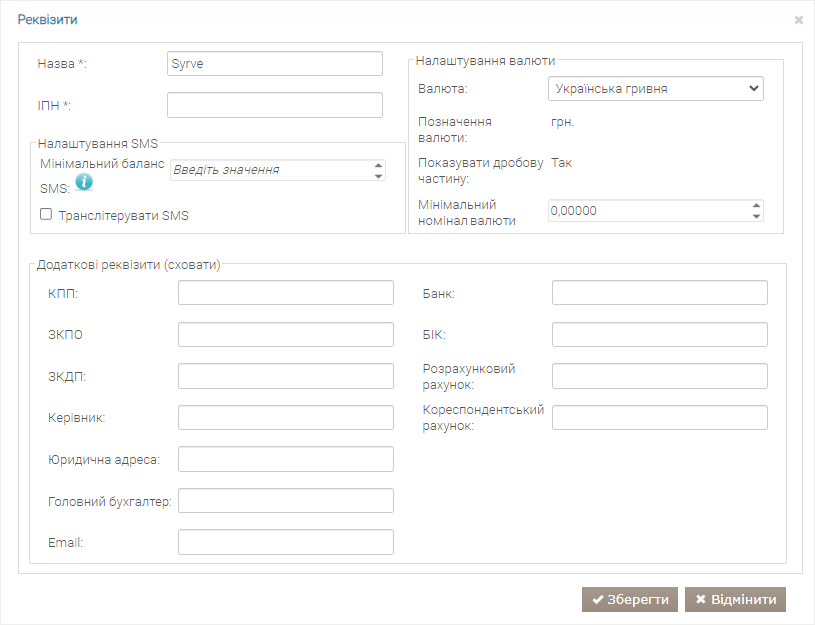Enable Транслітерувати SMS checkbox
815x625 pixels.
[46, 214]
